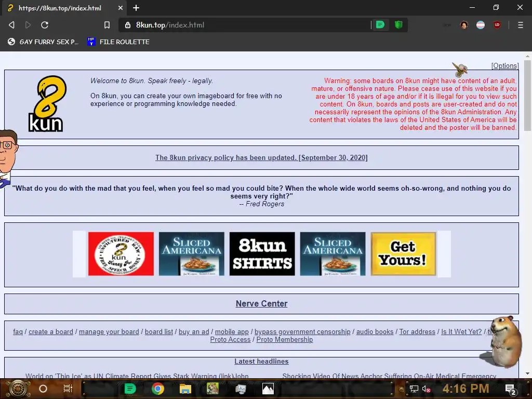Click the yellow Get Yours! banner
Image resolution: width=532 pixels, height=399 pixels.
[403, 254]
